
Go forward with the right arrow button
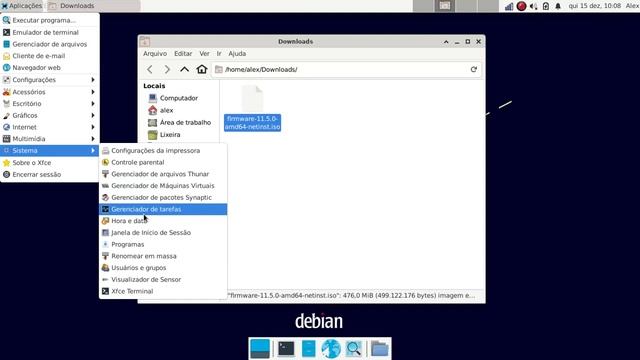pyautogui.click(x=167, y=69)
